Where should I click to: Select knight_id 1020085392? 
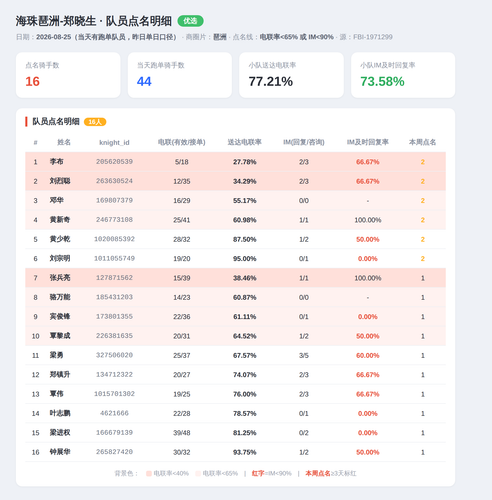pos(114,239)
